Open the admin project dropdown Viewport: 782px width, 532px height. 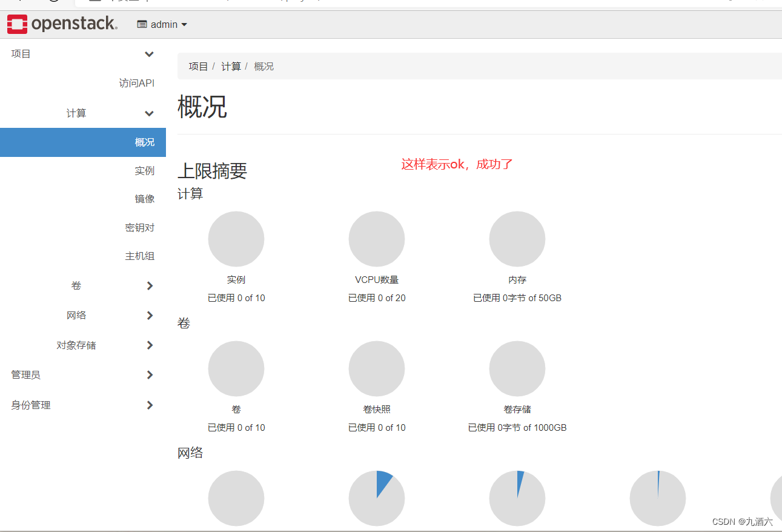click(x=162, y=24)
